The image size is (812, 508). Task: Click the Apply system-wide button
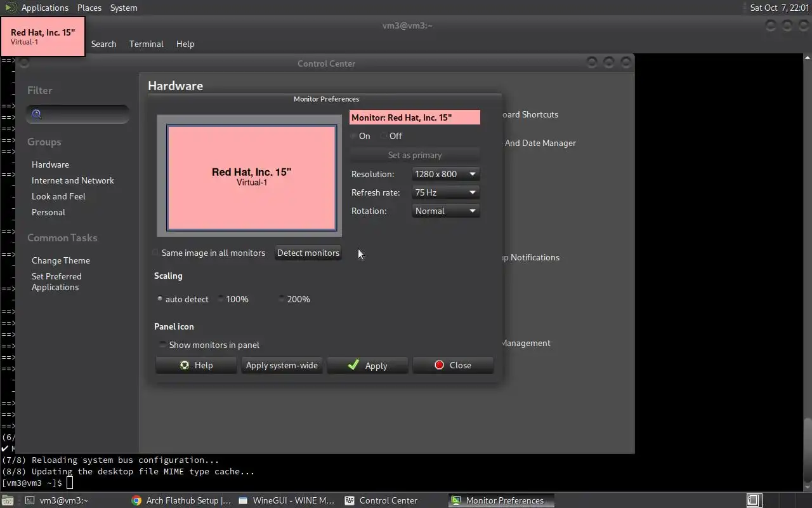click(x=282, y=365)
